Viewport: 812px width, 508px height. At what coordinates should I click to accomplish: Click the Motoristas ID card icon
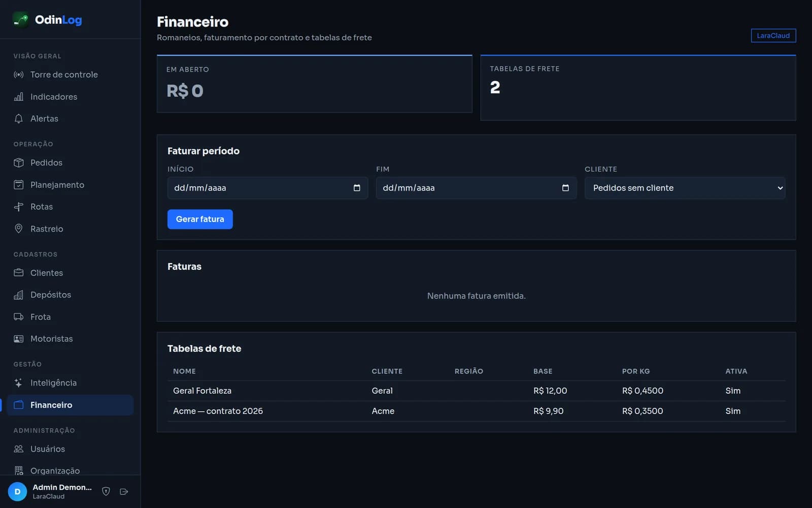point(19,339)
